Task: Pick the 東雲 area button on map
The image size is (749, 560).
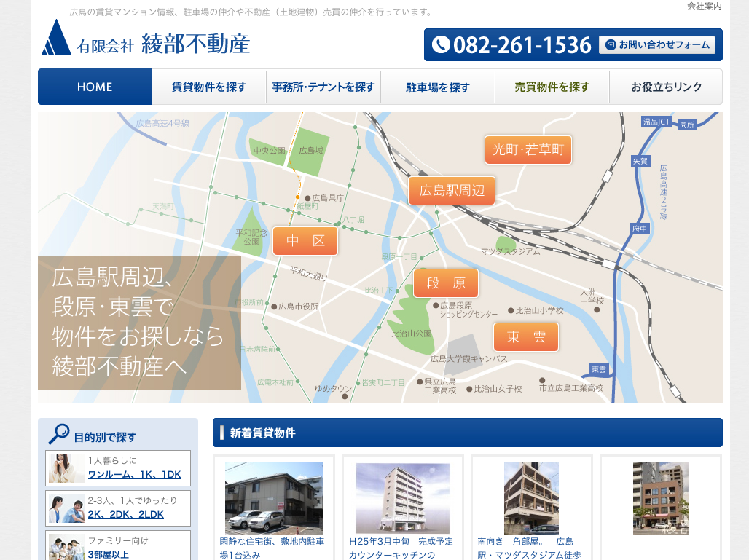Action: point(526,337)
